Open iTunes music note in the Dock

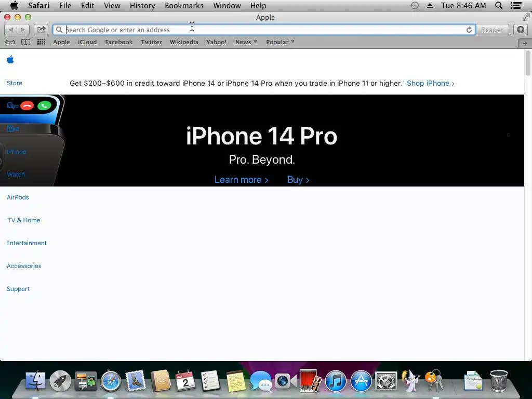[336, 381]
